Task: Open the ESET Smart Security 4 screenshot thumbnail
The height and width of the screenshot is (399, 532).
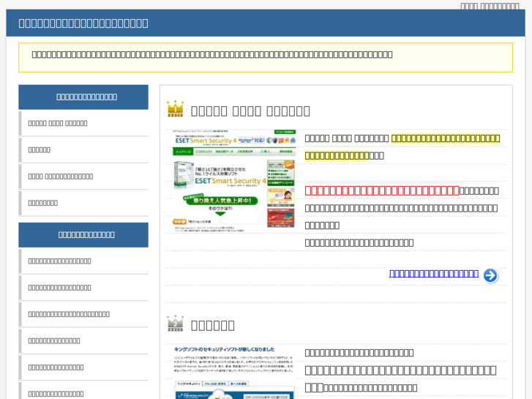Action: pos(233,181)
